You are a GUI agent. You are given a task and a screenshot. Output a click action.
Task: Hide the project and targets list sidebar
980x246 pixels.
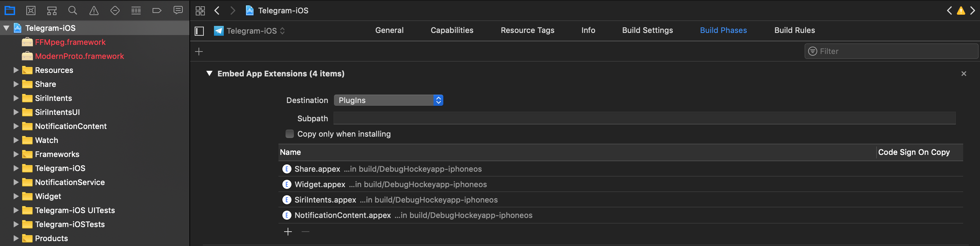click(x=199, y=31)
